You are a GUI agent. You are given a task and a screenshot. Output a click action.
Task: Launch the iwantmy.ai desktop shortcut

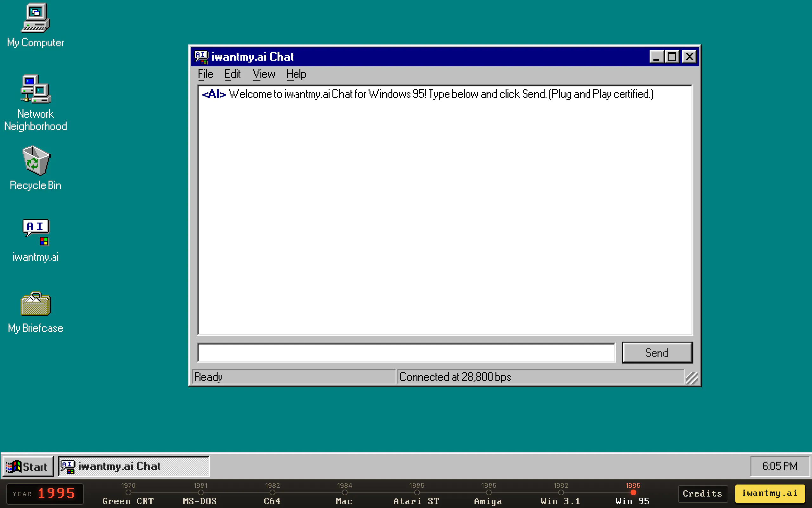tap(36, 240)
